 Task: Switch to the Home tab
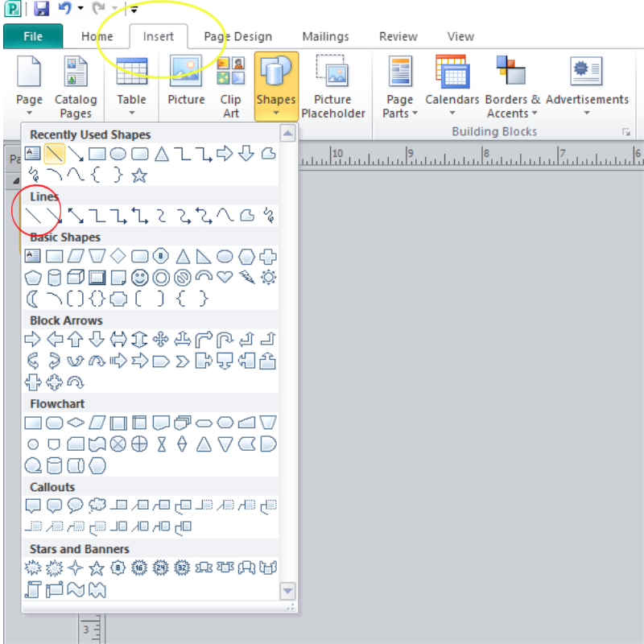coord(97,36)
